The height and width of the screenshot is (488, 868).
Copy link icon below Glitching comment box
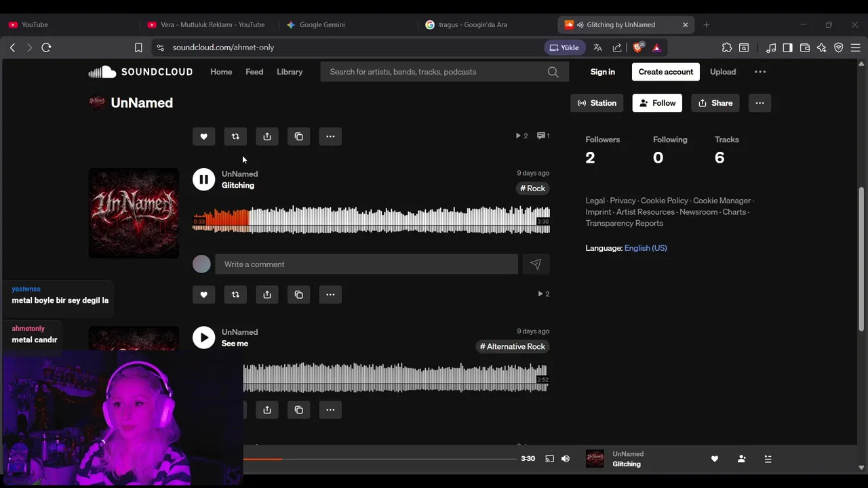299,294
